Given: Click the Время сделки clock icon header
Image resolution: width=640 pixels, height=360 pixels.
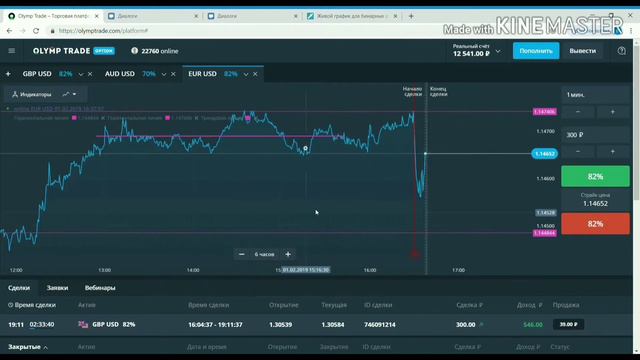Looking at the screenshot, I should pyautogui.click(x=11, y=305).
